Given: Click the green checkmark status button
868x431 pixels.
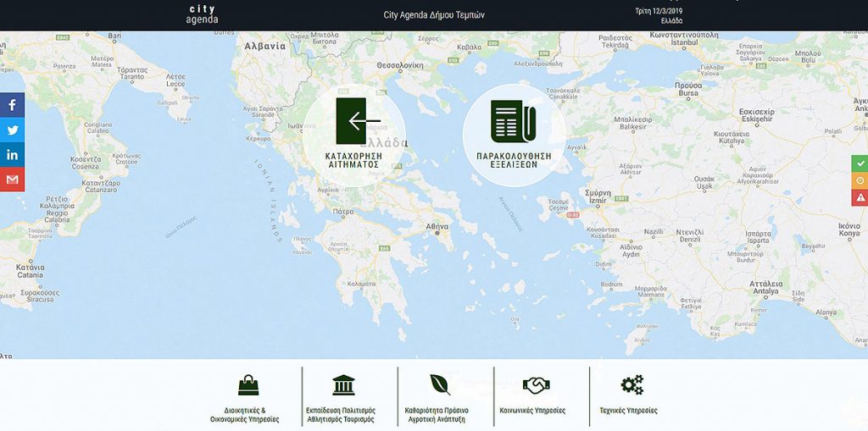Looking at the screenshot, I should (x=860, y=163).
